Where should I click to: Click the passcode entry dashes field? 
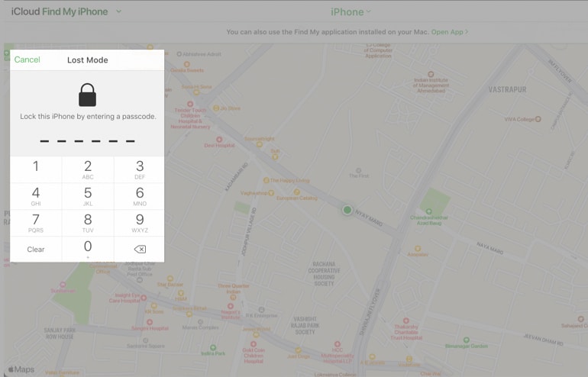(x=87, y=141)
